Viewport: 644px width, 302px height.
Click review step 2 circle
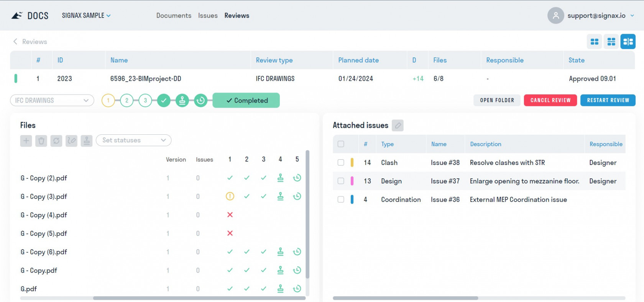tap(127, 101)
